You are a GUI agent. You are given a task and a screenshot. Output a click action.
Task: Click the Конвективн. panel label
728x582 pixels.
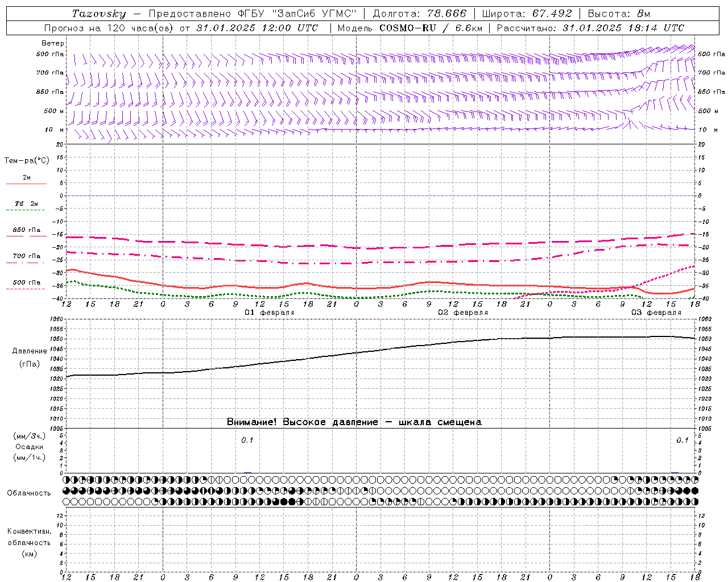click(x=29, y=531)
